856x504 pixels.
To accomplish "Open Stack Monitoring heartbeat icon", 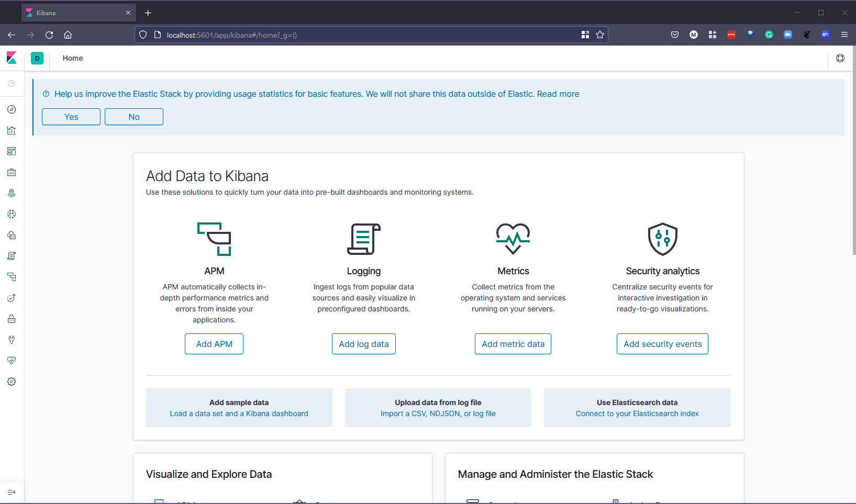I will click(12, 361).
